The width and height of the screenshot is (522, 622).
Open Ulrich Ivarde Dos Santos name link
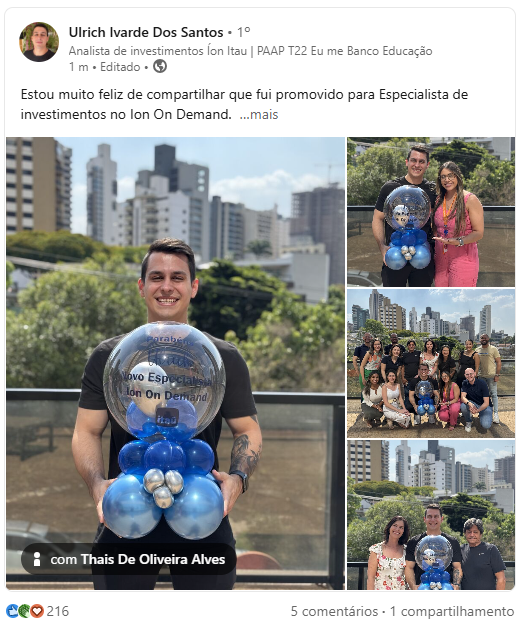[146, 32]
